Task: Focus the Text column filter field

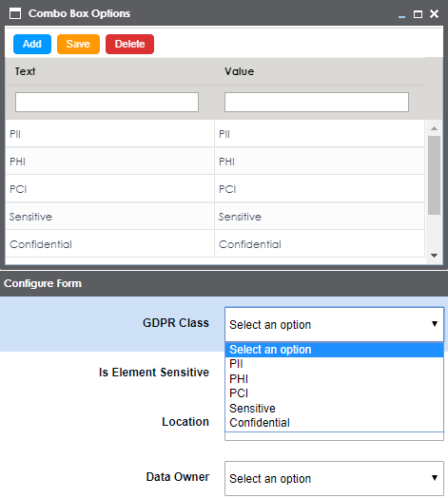Action: coord(107,103)
